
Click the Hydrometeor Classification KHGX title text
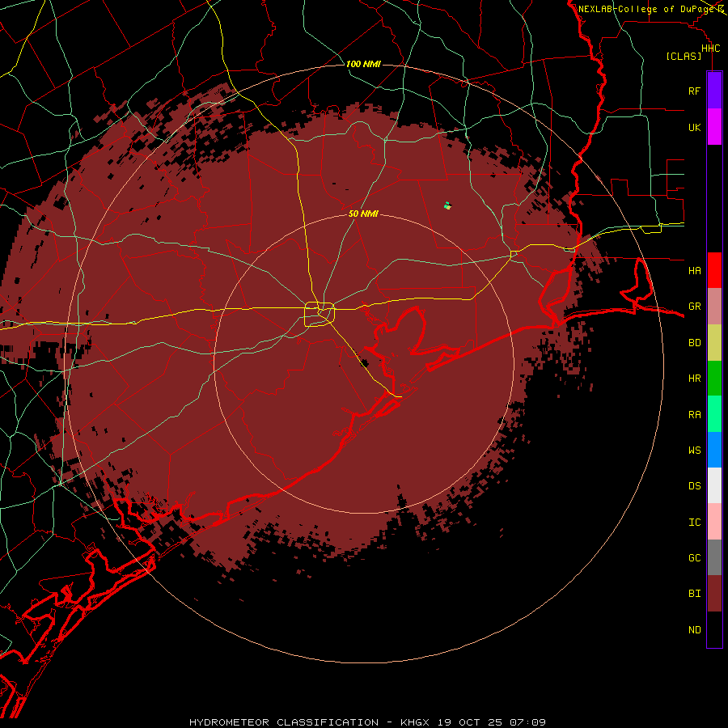[367, 722]
